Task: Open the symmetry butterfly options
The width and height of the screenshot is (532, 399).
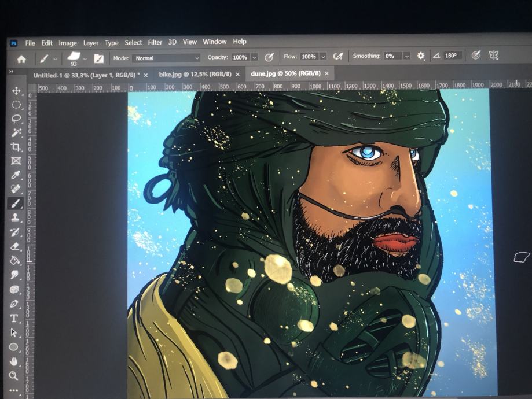Action: click(494, 55)
